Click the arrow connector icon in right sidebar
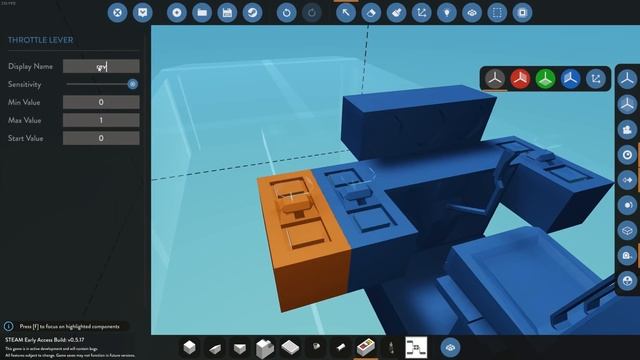The height and width of the screenshot is (360, 640). (x=627, y=180)
